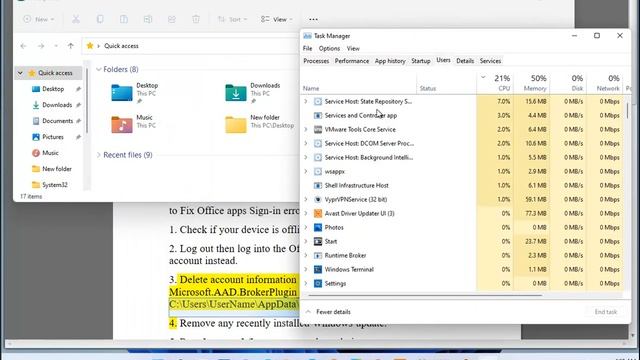Switch to the Performance tab
The width and height of the screenshot is (640, 360).
tap(352, 61)
